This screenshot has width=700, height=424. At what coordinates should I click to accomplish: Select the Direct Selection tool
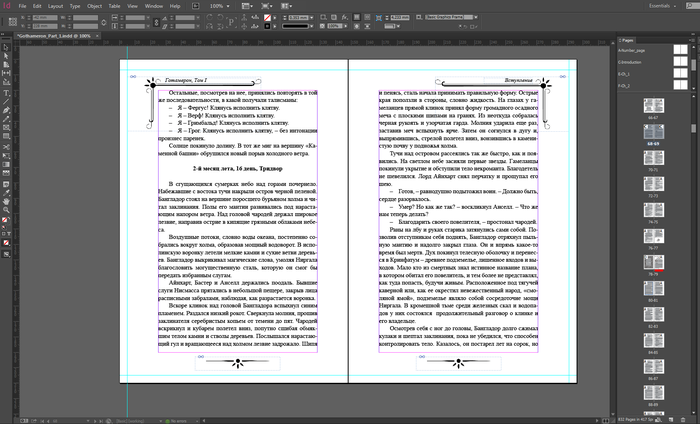click(x=5, y=57)
